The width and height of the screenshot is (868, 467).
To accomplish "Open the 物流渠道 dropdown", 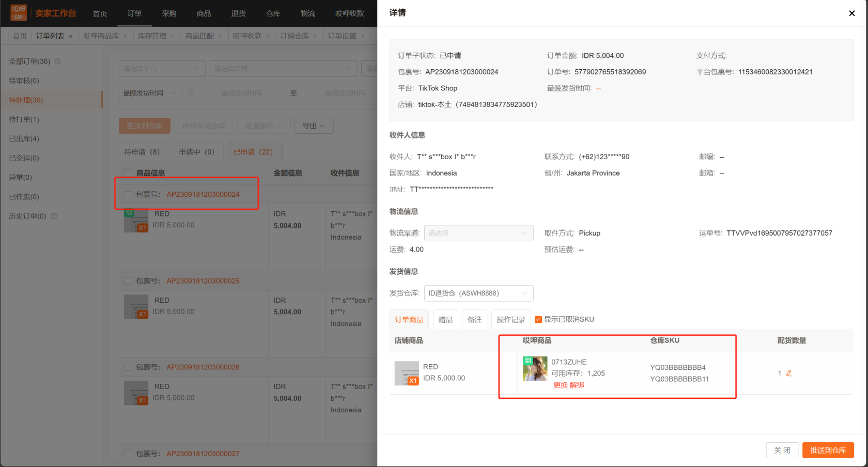I will [478, 233].
